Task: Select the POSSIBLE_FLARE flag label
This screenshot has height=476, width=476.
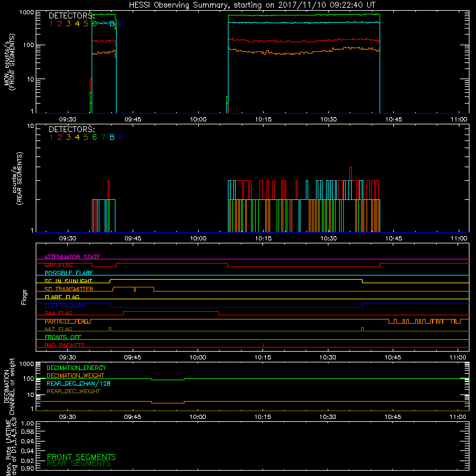Action: click(x=68, y=273)
